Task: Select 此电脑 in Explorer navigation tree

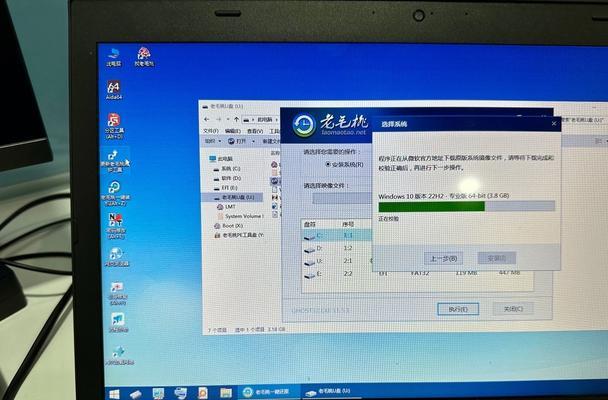Action: pyautogui.click(x=221, y=159)
